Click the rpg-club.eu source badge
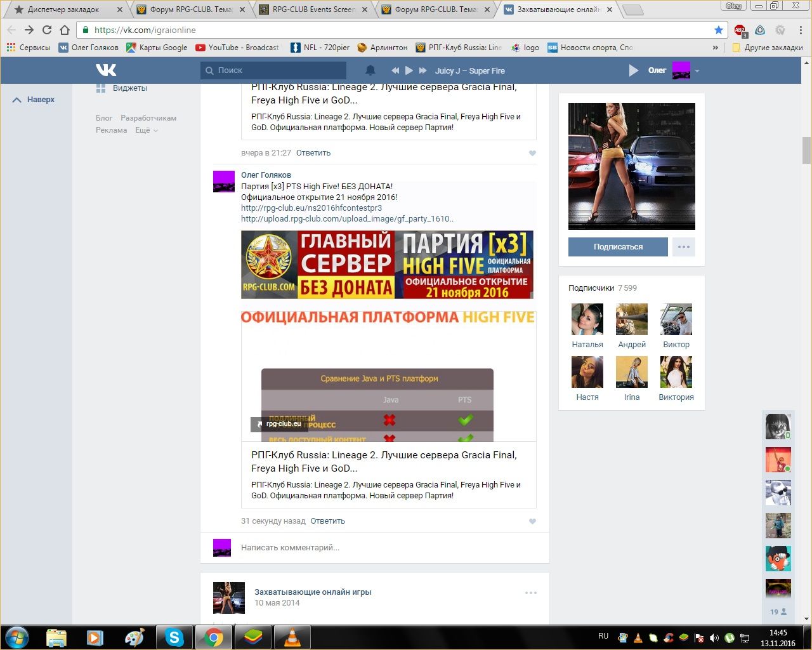The height and width of the screenshot is (650, 812). [x=280, y=424]
